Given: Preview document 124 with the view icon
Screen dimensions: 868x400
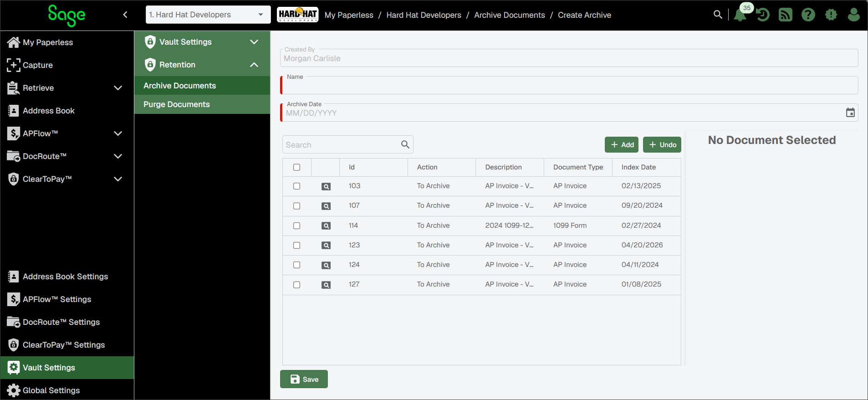Looking at the screenshot, I should (x=326, y=265).
